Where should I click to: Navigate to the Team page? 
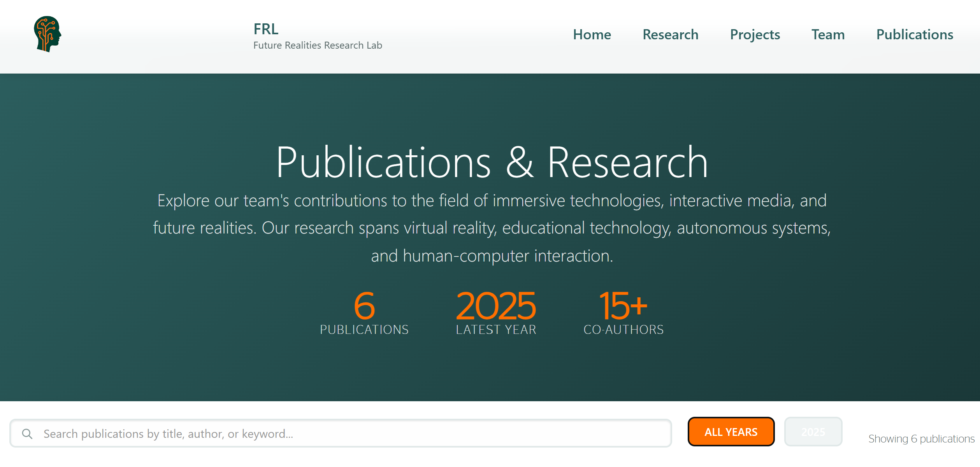[828, 35]
